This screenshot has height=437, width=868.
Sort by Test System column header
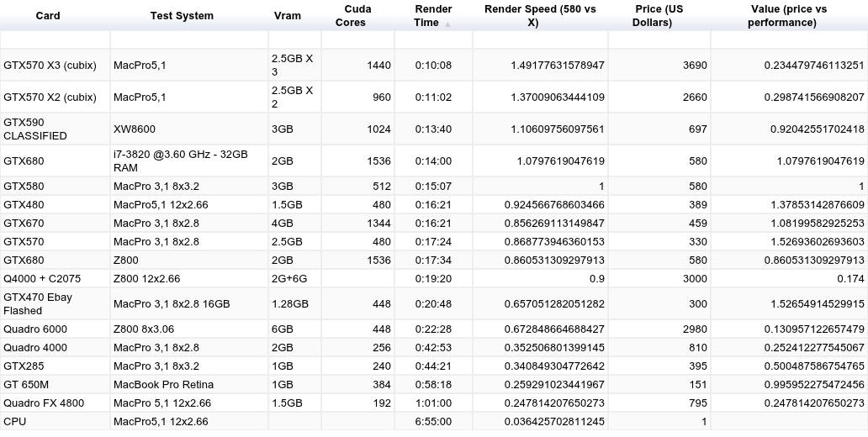183,15
